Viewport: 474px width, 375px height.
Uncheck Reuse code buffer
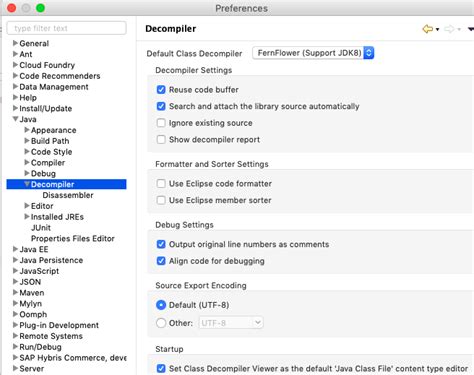[x=161, y=90]
